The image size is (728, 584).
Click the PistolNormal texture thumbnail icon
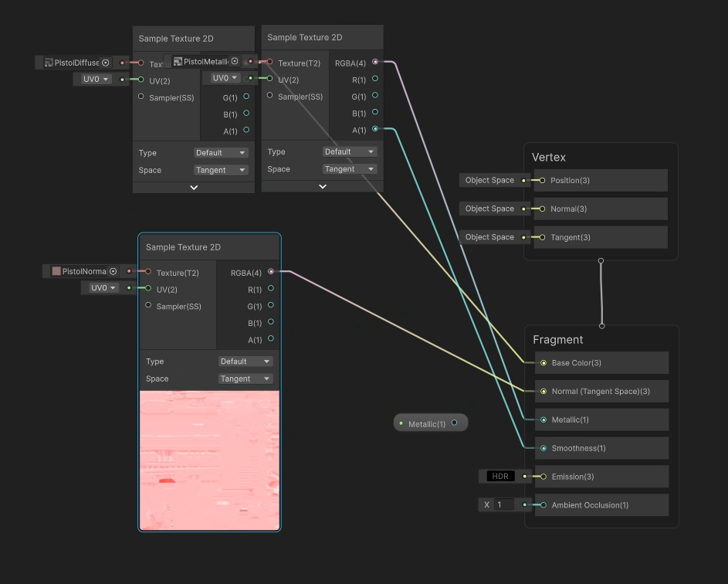tap(56, 271)
